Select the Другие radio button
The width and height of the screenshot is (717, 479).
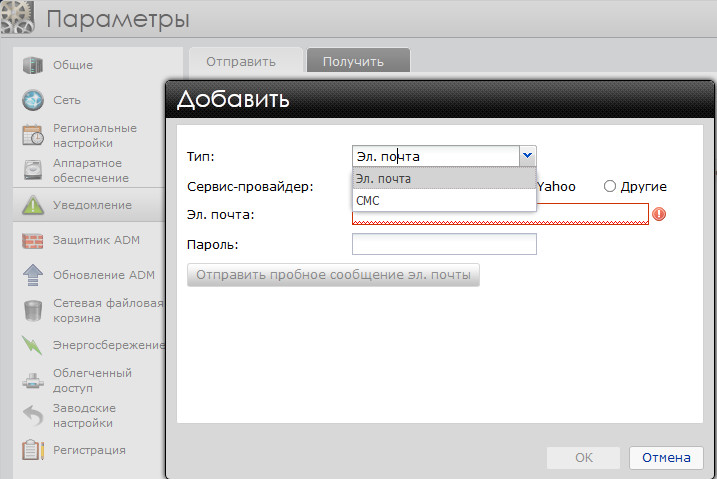[x=609, y=186]
